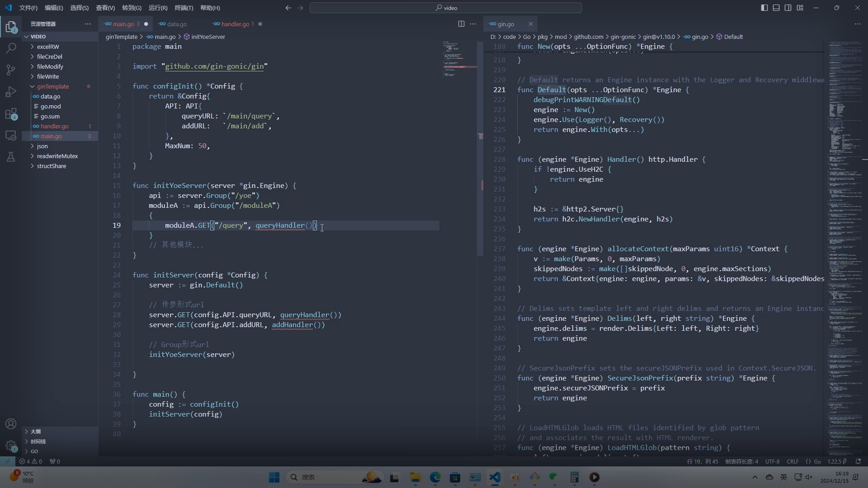Open notifications bell in status bar
The height and width of the screenshot is (488, 868).
pyautogui.click(x=858, y=461)
